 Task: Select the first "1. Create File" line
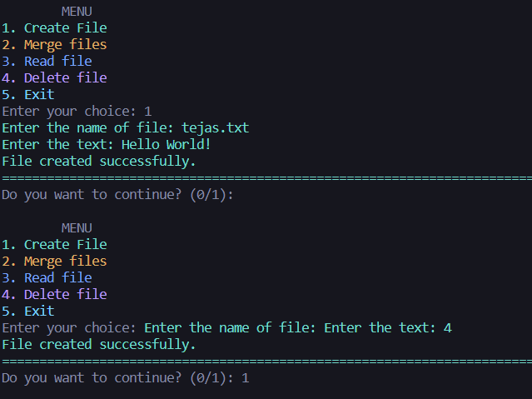tap(54, 27)
